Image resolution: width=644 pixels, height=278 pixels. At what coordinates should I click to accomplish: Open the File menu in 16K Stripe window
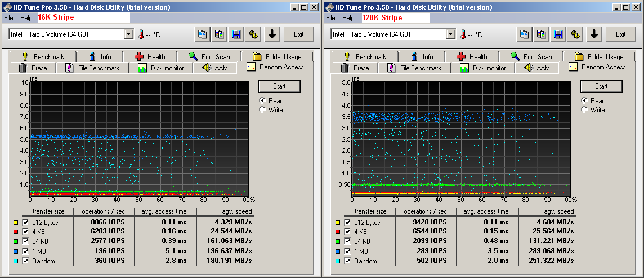coord(8,18)
